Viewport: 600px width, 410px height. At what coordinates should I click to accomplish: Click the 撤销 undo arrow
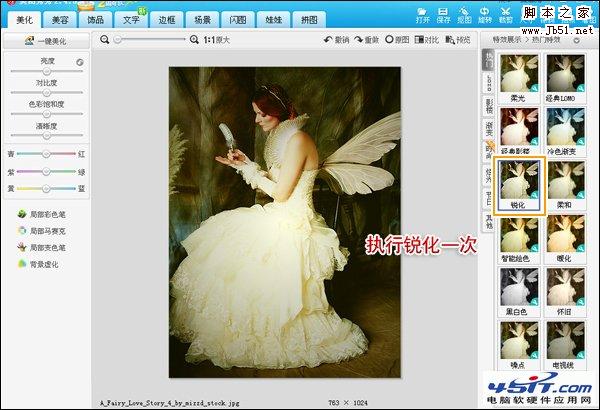point(336,39)
